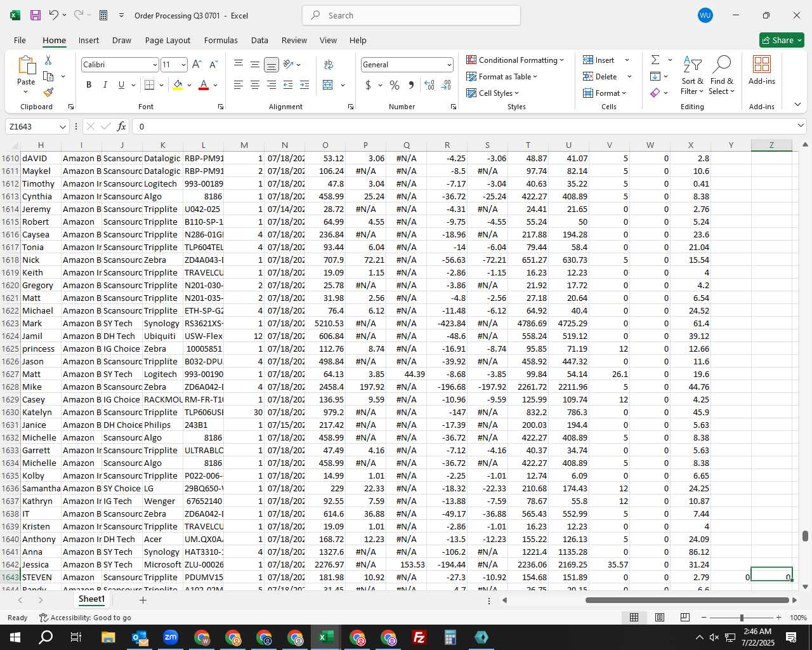The width and height of the screenshot is (812, 650).
Task: Select the Sheet1 tab
Action: click(x=91, y=599)
